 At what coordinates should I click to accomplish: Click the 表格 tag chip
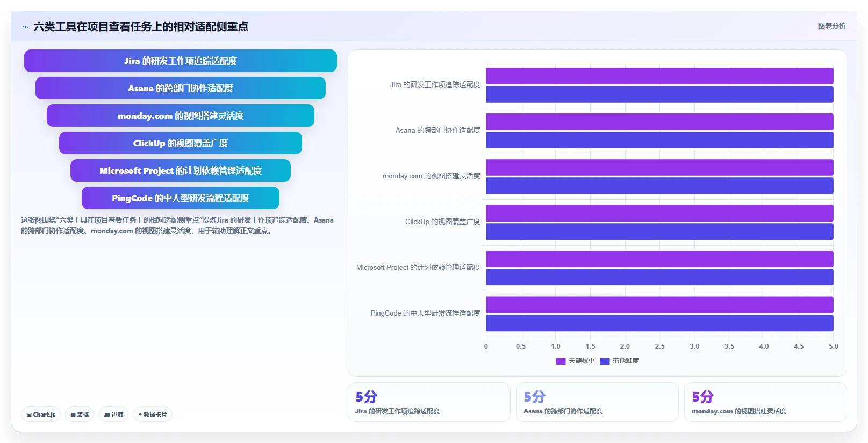click(x=80, y=415)
